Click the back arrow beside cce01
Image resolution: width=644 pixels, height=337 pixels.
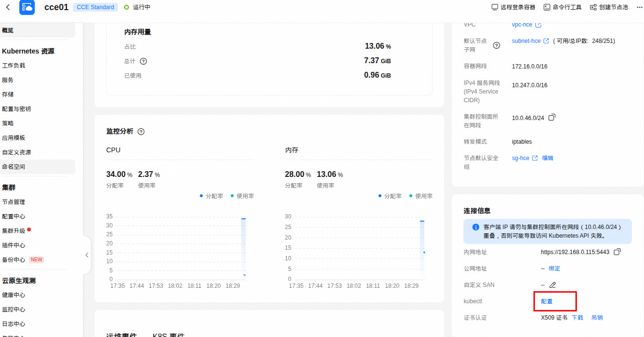point(8,7)
